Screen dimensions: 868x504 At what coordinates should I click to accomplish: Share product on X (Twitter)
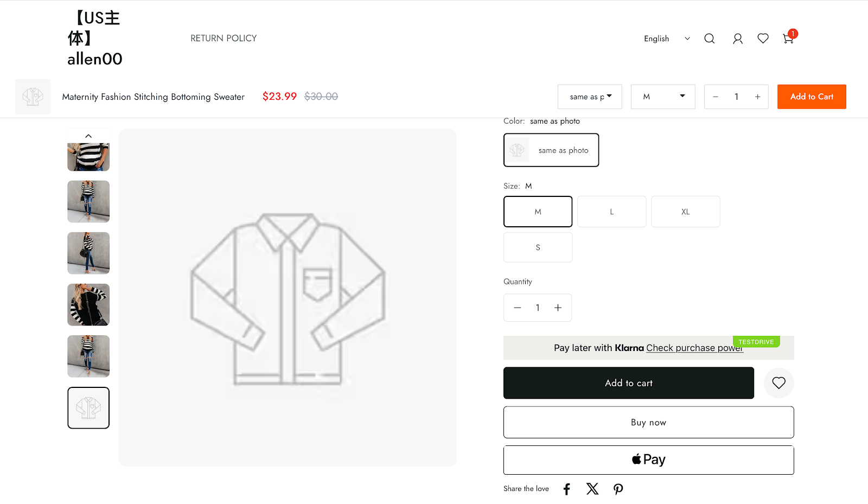592,489
